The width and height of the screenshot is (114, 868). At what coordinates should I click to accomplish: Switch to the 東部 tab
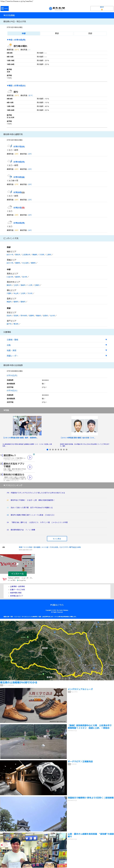(57, 33)
